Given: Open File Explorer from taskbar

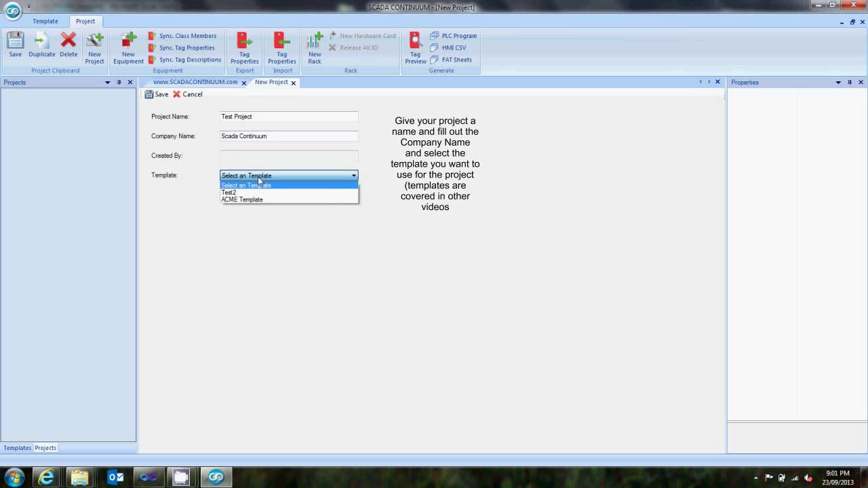Looking at the screenshot, I should 80,477.
